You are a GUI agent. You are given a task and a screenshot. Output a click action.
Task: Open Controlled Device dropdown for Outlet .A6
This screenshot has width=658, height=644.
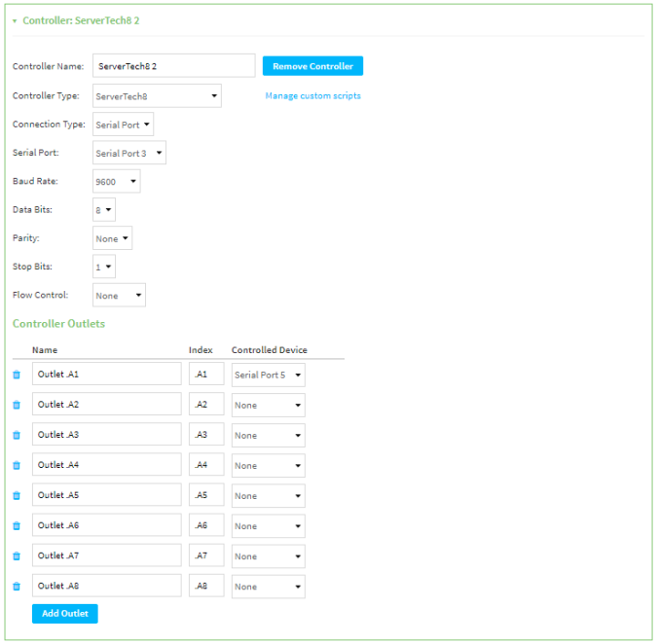(x=268, y=525)
